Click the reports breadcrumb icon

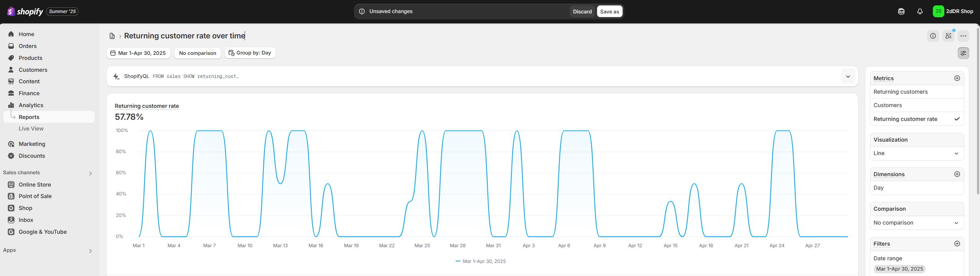tap(112, 36)
